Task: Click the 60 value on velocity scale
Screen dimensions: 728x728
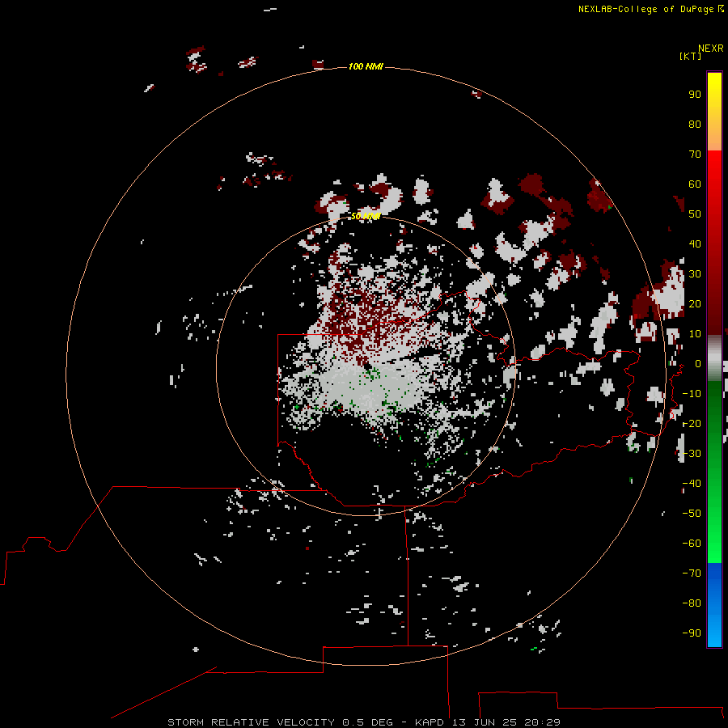Action: point(695,184)
